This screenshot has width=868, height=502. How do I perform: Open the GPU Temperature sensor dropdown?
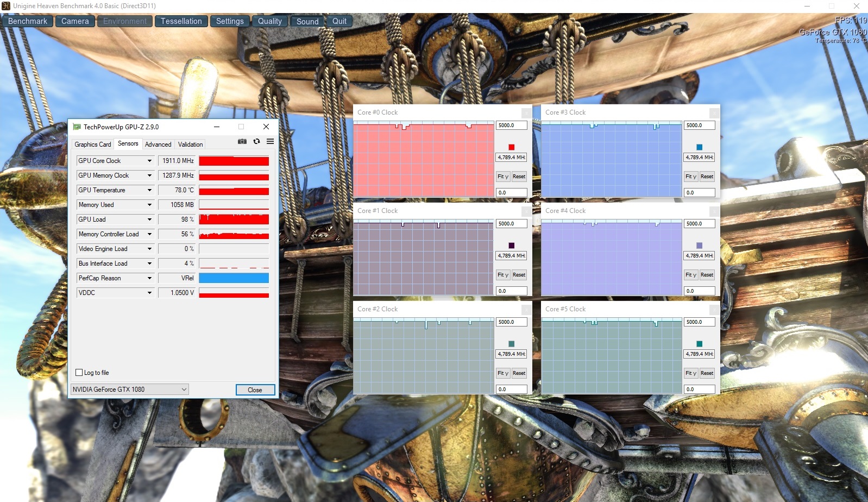click(x=149, y=190)
